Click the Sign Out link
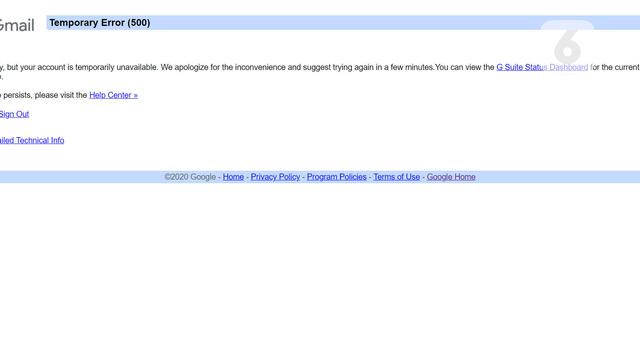640x360 pixels. (14, 114)
